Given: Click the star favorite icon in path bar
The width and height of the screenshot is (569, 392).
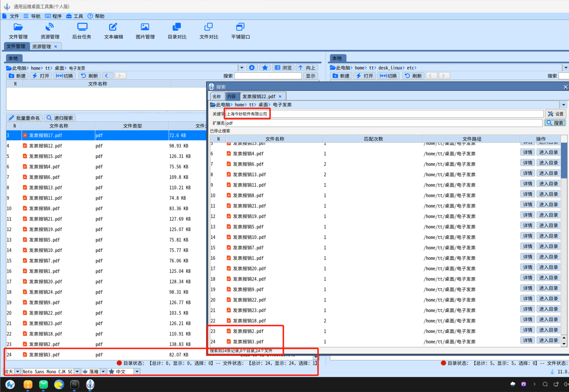Looking at the screenshot, I should click(x=265, y=68).
